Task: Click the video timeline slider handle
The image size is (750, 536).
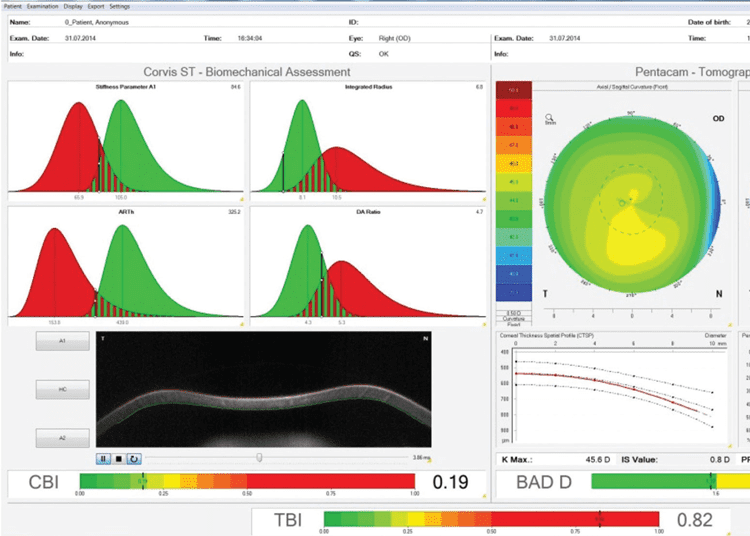Action: tap(260, 457)
